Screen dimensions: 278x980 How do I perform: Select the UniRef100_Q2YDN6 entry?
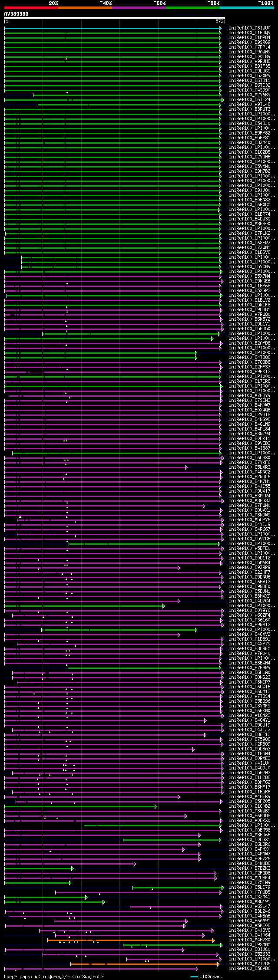click(249, 157)
